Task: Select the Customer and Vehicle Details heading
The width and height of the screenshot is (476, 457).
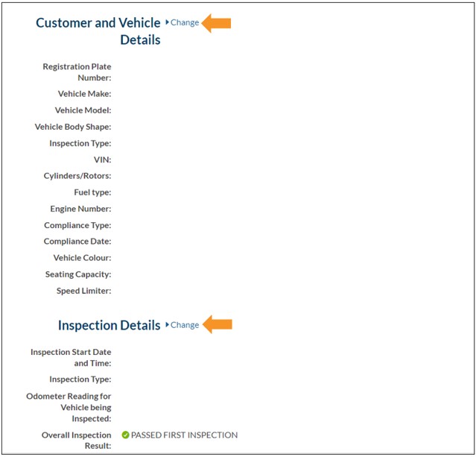Action: [98, 31]
